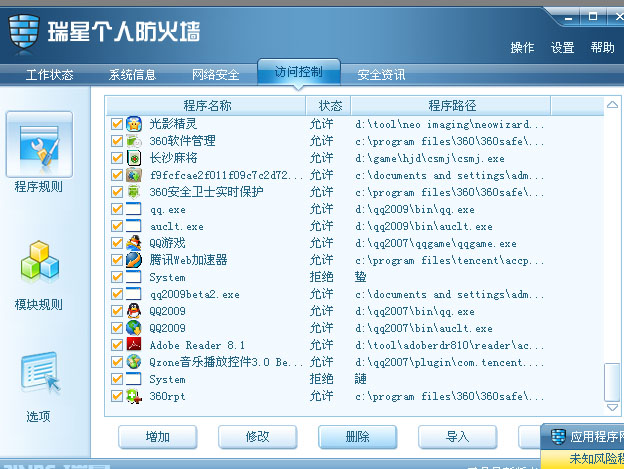The height and width of the screenshot is (469, 624).
Task: Click the 修改 button
Action: click(x=257, y=437)
